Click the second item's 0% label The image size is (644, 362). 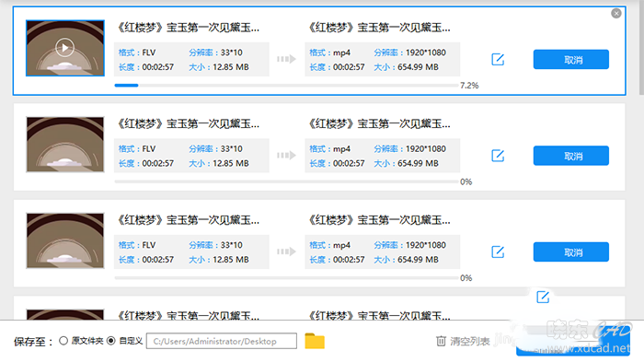click(x=466, y=181)
